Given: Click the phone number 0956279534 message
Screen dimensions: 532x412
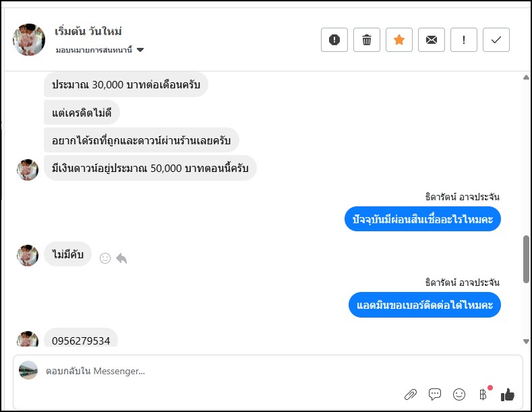Looking at the screenshot, I should 81,341.
